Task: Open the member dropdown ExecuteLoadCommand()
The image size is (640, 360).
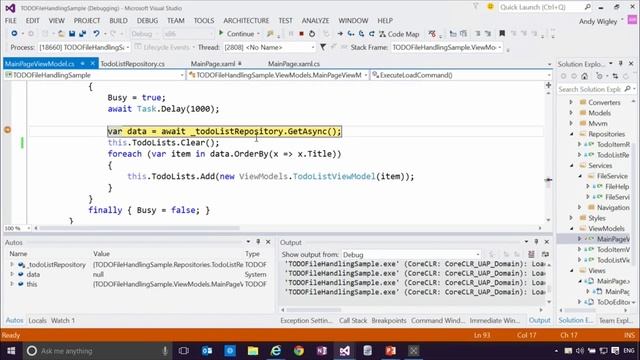Action: (461, 75)
